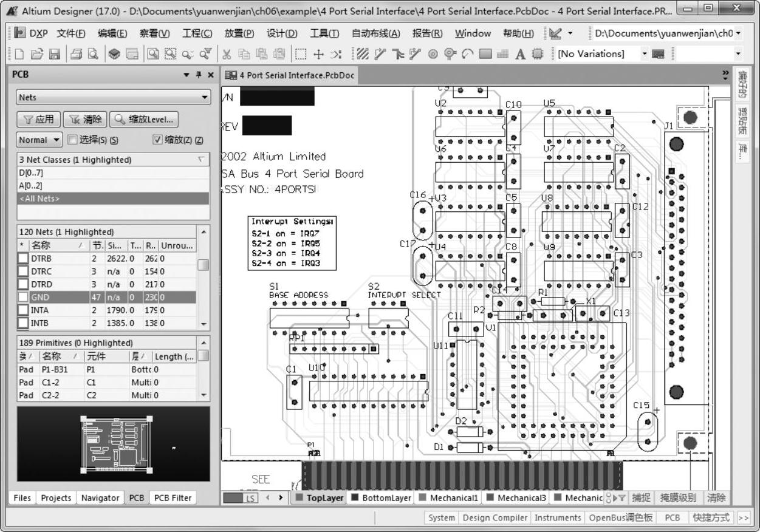Open the Devices view chip icon

(x=114, y=54)
